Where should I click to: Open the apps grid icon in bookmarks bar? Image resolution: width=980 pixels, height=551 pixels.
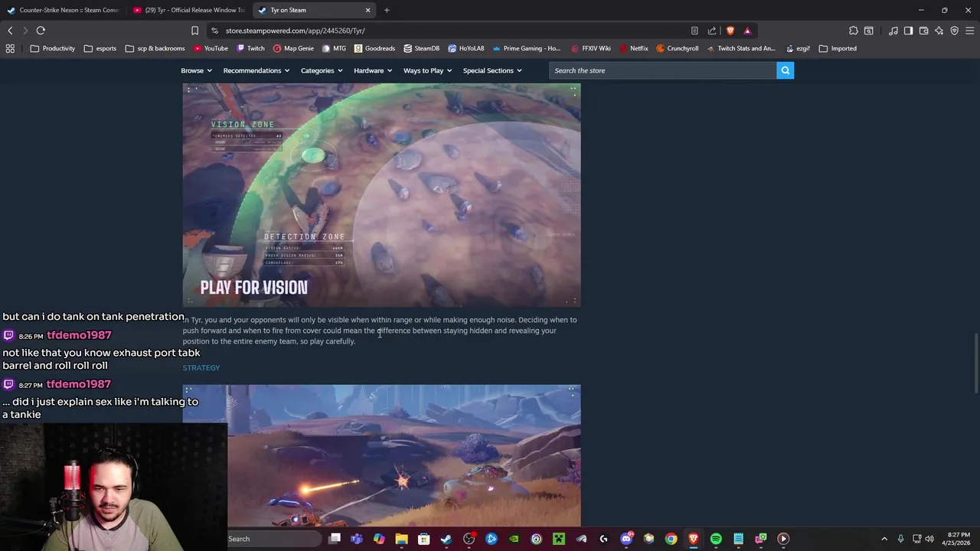(10, 48)
